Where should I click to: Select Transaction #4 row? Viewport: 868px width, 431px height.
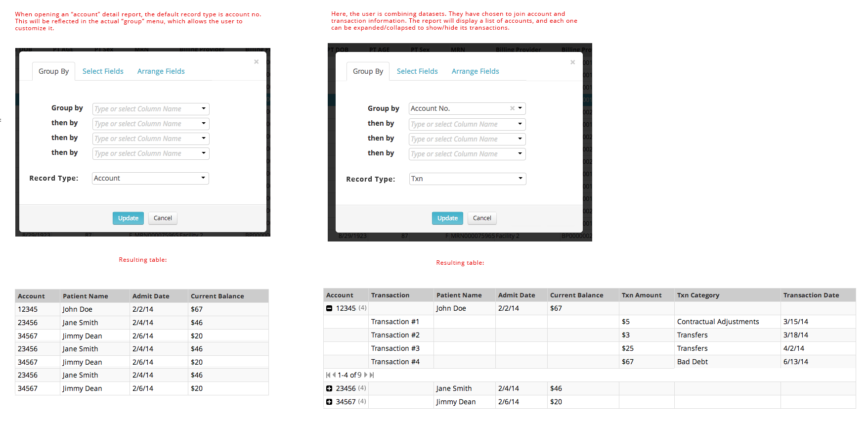click(x=589, y=362)
